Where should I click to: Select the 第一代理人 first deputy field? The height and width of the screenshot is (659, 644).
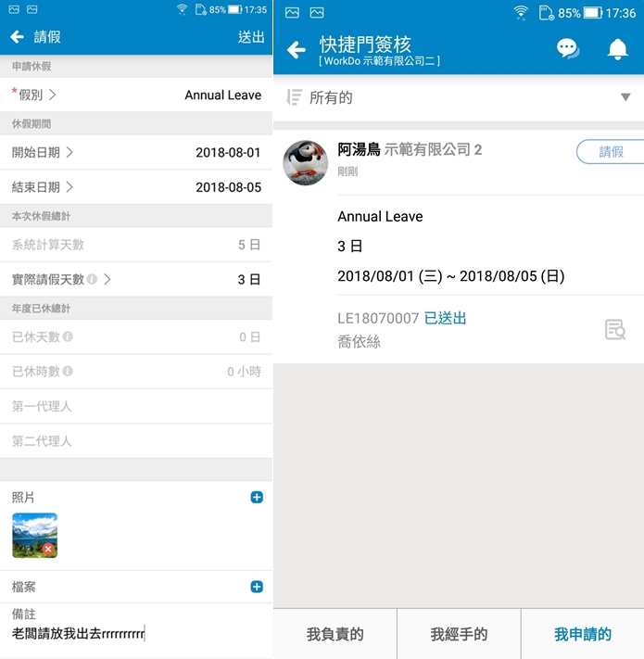coord(136,406)
